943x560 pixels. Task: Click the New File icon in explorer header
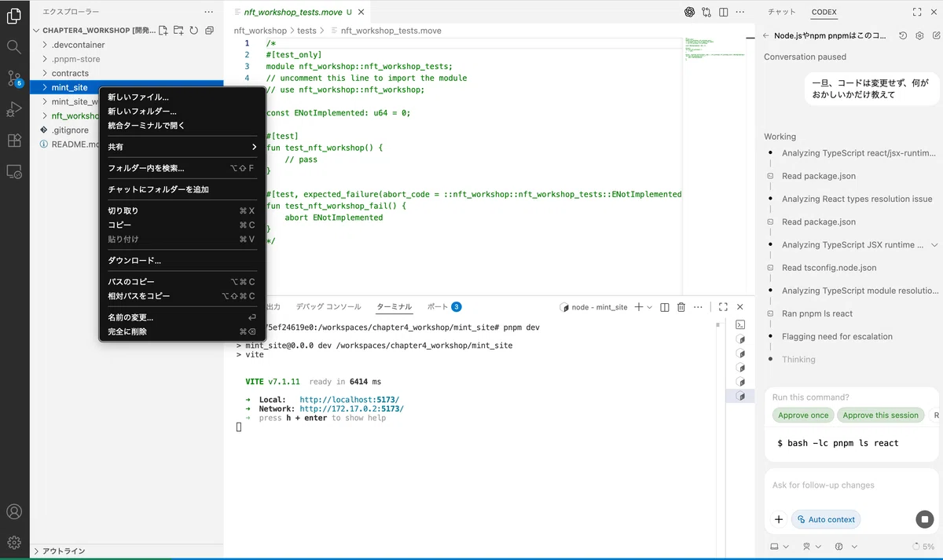163,30
